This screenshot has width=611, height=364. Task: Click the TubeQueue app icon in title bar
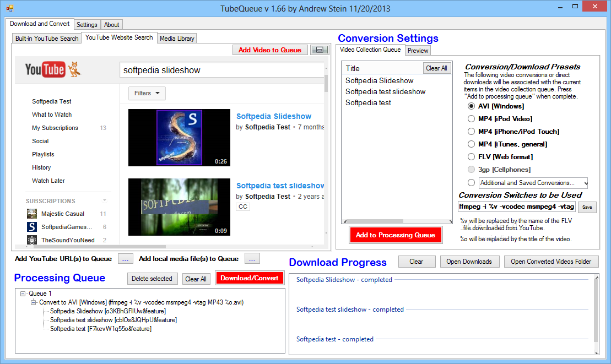10,8
